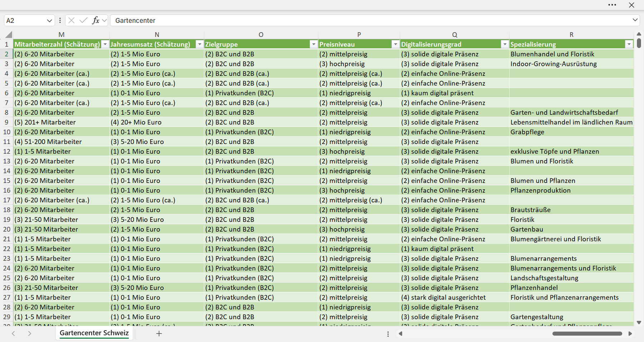Screen dimensions: 644x342
Task: Click the Name Box showing A2
Action: 24,20
